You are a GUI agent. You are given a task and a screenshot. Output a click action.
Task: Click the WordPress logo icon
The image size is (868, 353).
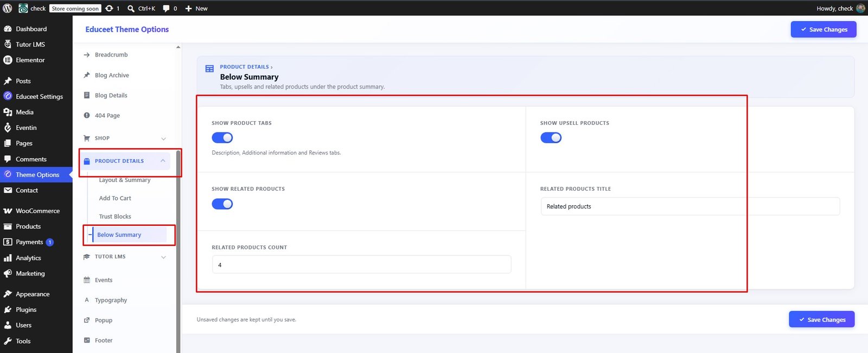[x=8, y=8]
